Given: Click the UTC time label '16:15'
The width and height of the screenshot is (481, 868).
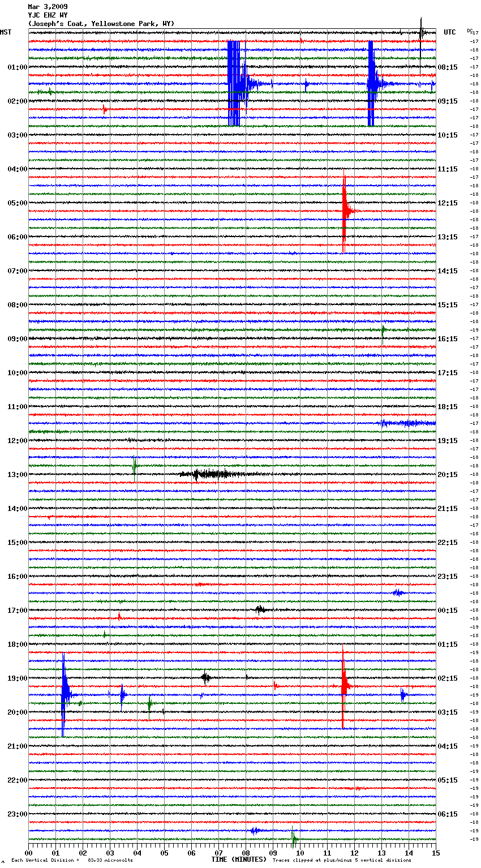Looking at the screenshot, I should pos(448,339).
